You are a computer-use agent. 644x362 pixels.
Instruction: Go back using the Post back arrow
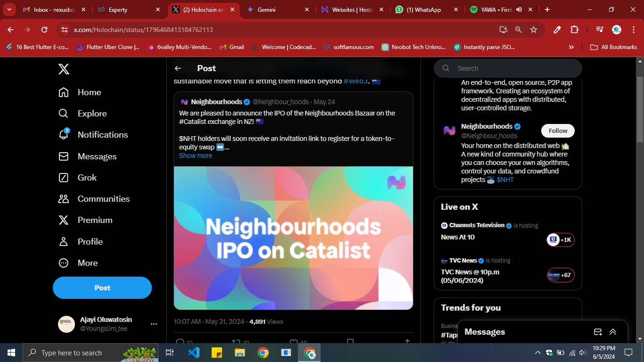pos(178,68)
